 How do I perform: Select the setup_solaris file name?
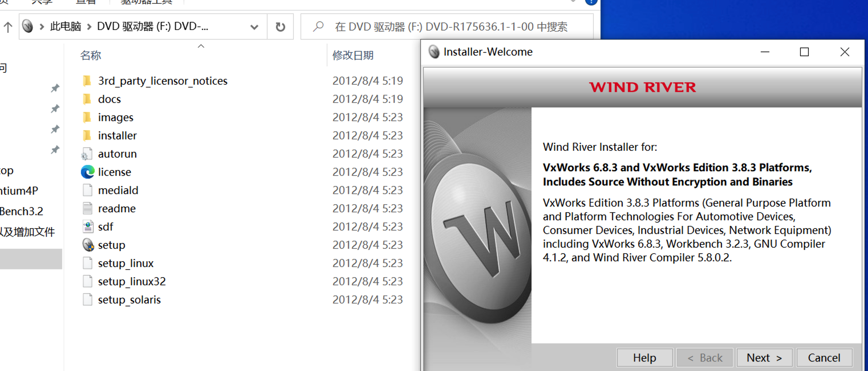129,300
